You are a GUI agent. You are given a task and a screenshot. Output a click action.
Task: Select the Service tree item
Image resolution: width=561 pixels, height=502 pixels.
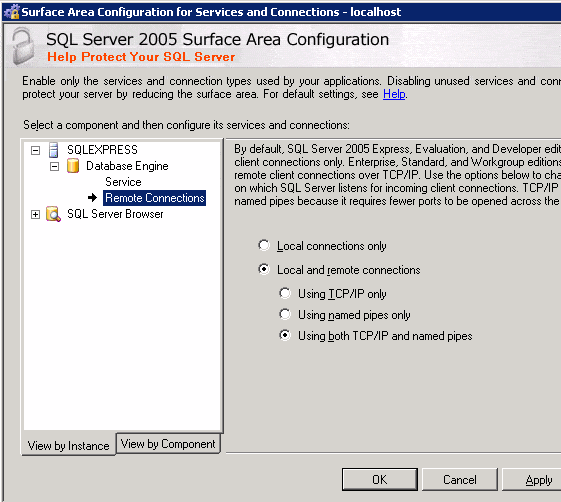pos(123,182)
